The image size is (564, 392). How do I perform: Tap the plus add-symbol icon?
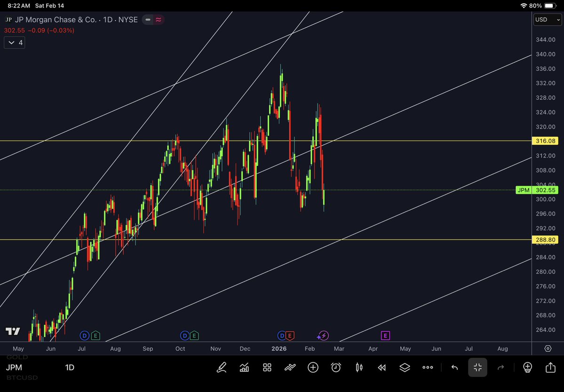[313, 367]
